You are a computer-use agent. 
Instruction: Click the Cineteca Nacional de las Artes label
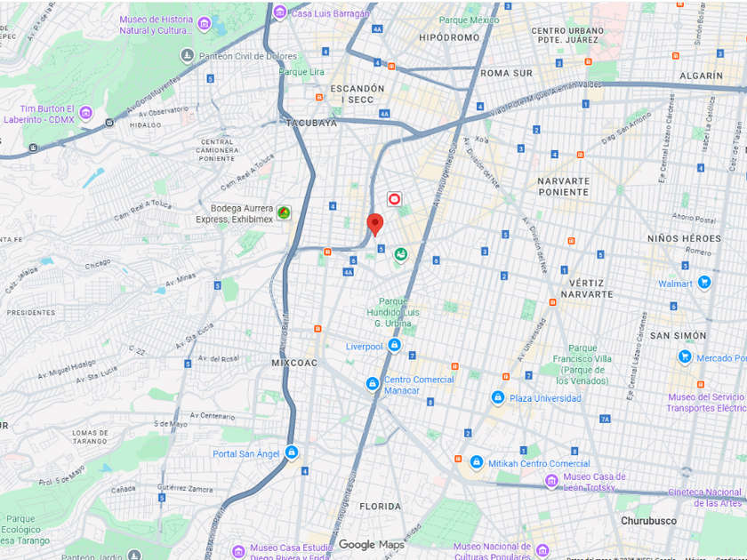point(704,498)
